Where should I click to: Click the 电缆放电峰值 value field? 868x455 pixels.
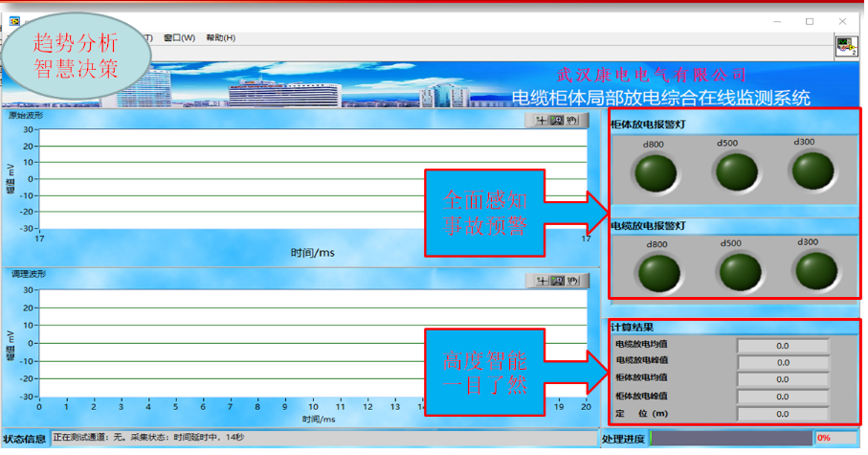coord(783,362)
